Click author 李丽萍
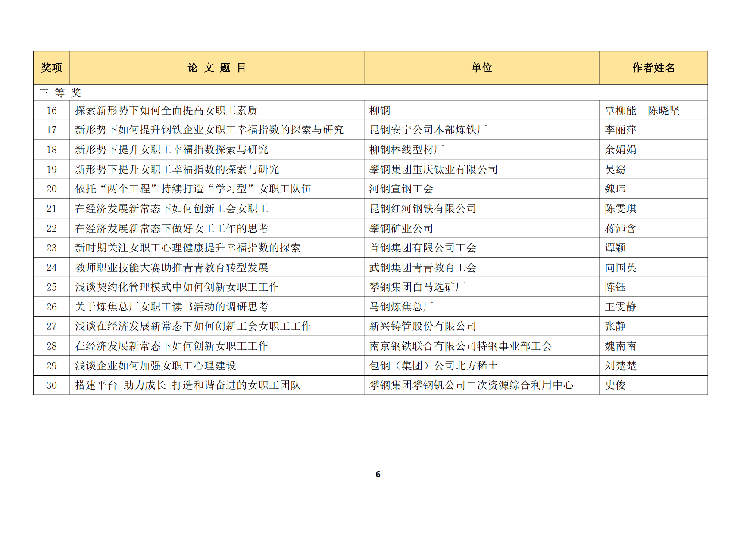 pyautogui.click(x=620, y=130)
